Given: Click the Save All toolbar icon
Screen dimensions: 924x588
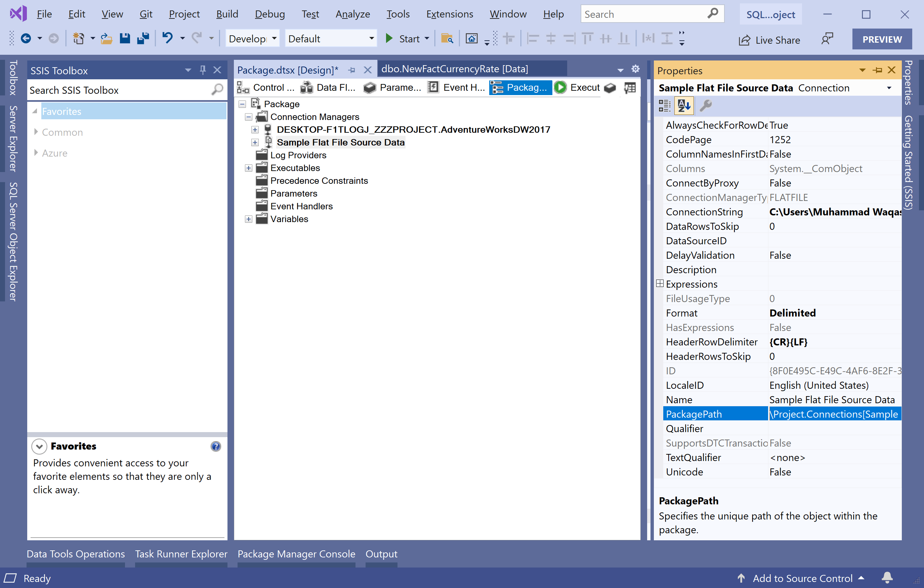Looking at the screenshot, I should pos(143,38).
